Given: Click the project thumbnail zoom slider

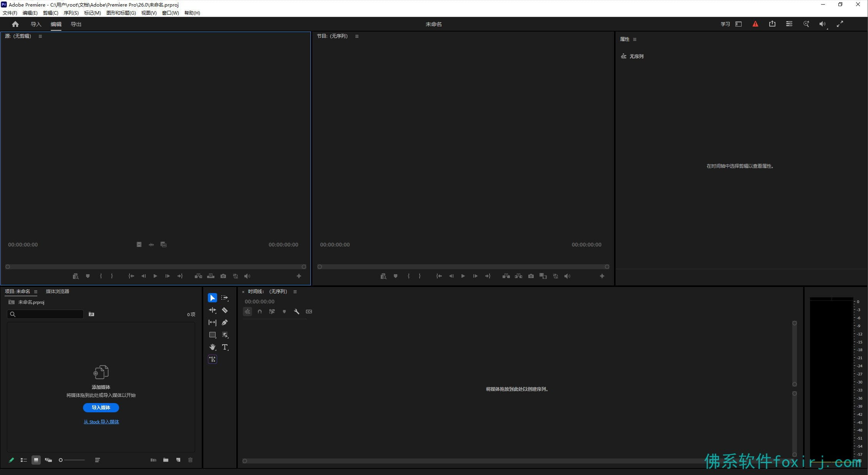Looking at the screenshot, I should tap(71, 460).
